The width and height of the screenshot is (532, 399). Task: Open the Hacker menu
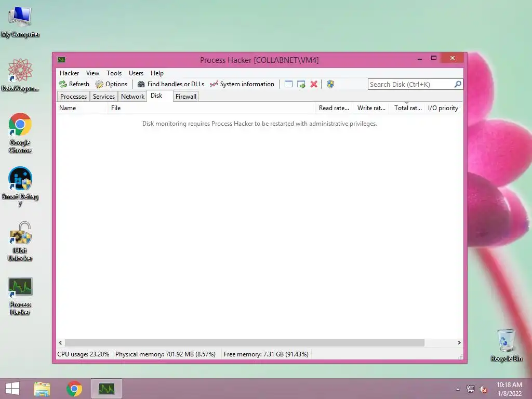point(69,73)
